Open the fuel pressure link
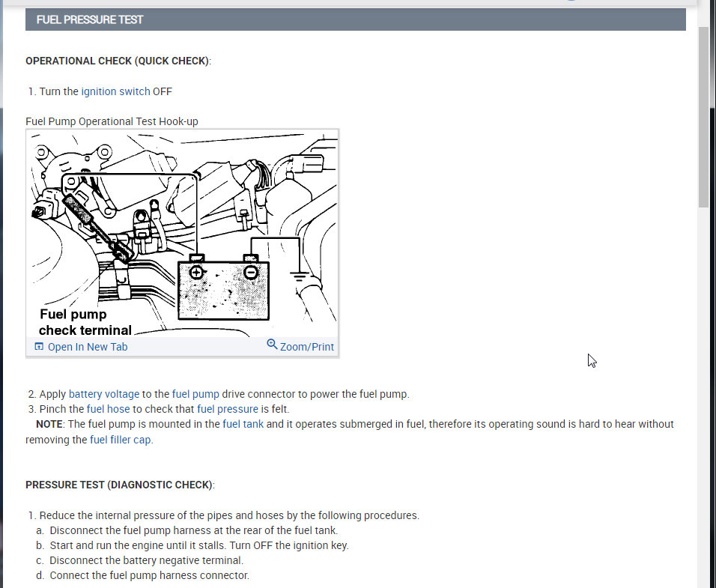The height and width of the screenshot is (588, 716). point(228,409)
